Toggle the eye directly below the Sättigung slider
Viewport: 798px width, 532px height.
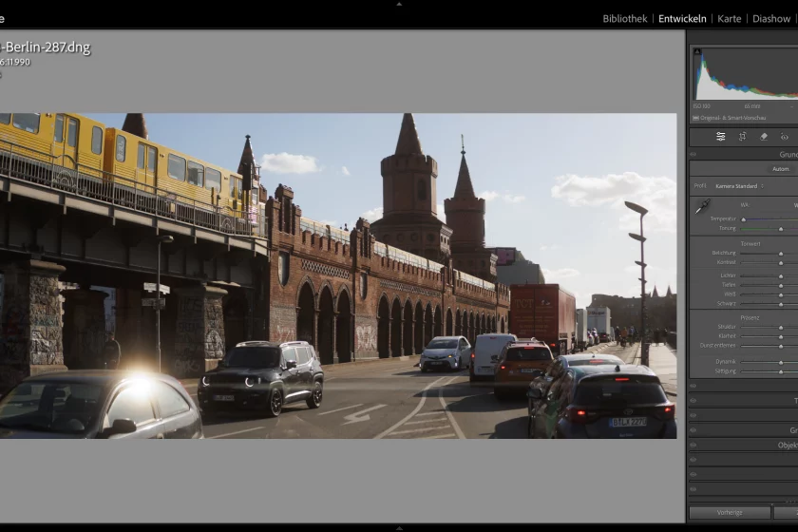click(x=693, y=386)
